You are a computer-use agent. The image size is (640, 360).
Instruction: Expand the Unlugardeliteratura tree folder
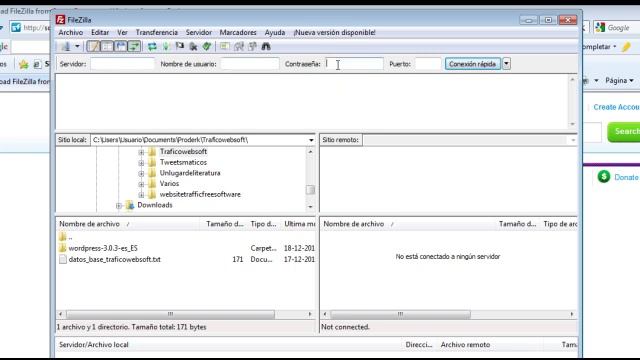[x=141, y=173]
